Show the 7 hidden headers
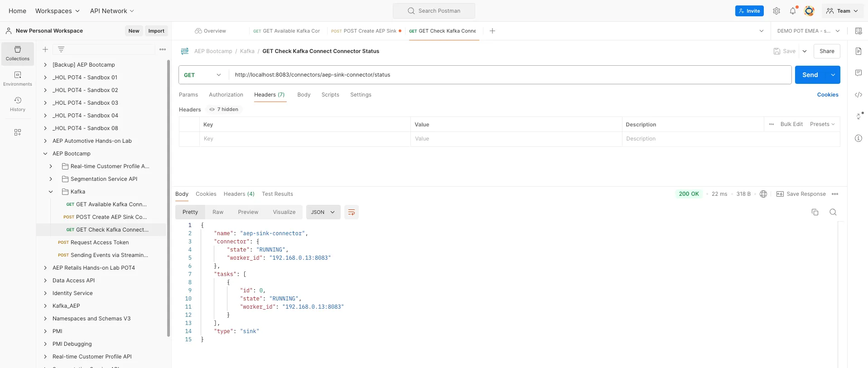Viewport: 868px width, 368px height. (224, 109)
